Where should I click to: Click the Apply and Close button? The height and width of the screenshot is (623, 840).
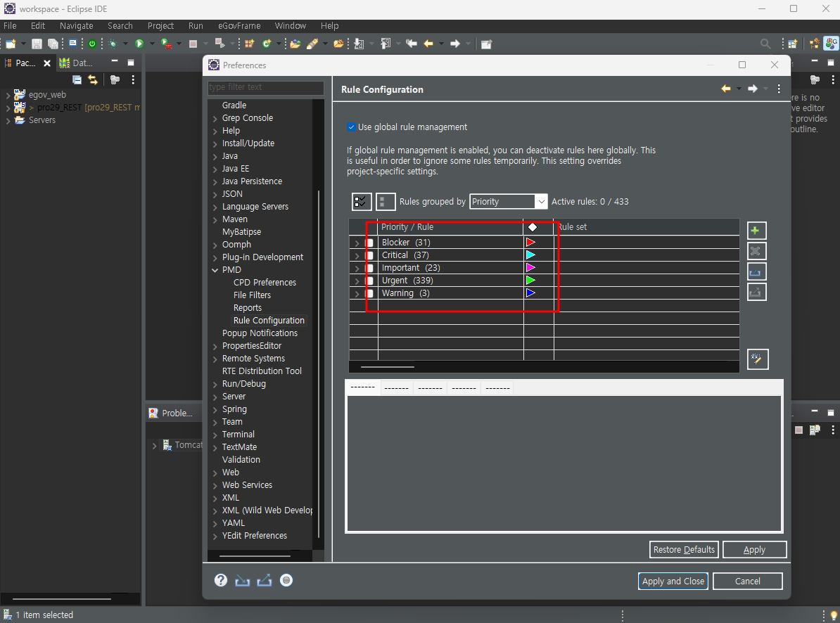pos(673,582)
